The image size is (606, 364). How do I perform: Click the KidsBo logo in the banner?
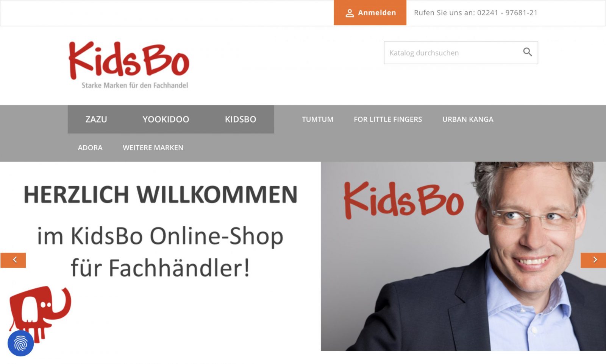404,201
